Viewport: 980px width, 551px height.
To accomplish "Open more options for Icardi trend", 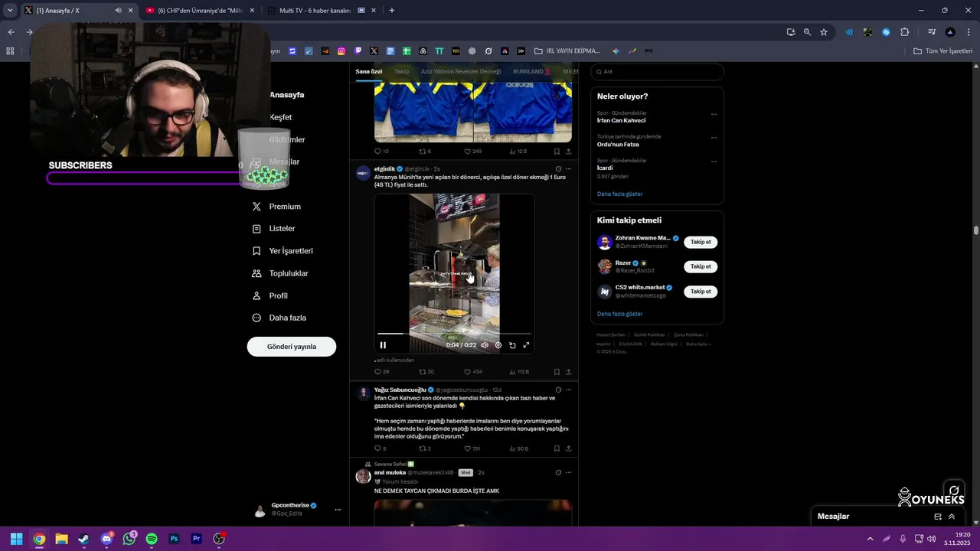I will 714,161.
